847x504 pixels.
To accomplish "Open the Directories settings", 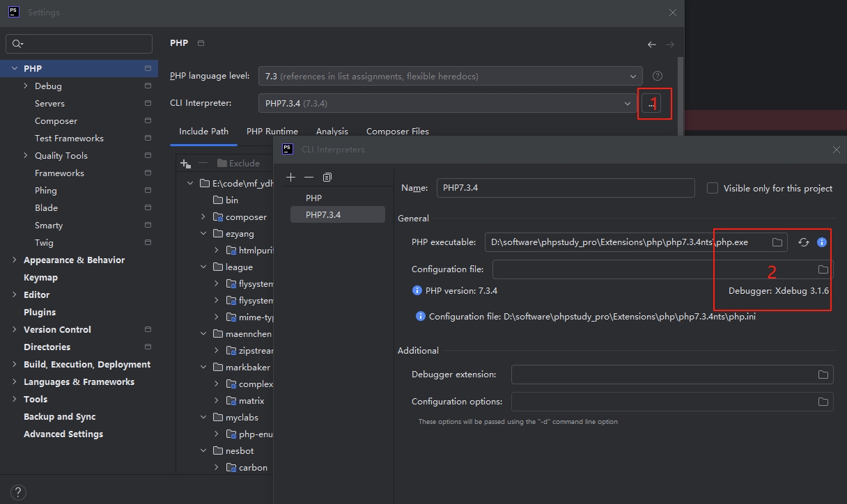I will pyautogui.click(x=47, y=347).
